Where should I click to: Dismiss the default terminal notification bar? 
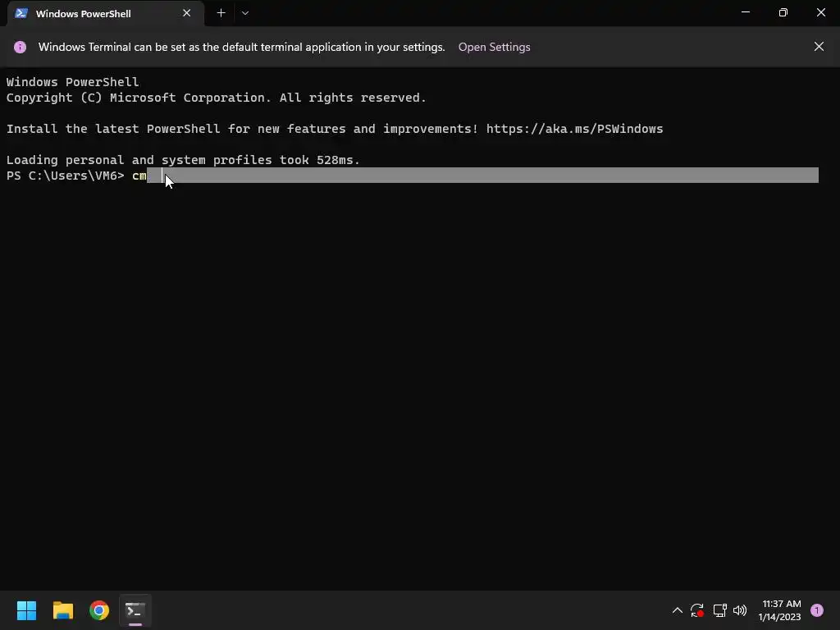(x=819, y=47)
